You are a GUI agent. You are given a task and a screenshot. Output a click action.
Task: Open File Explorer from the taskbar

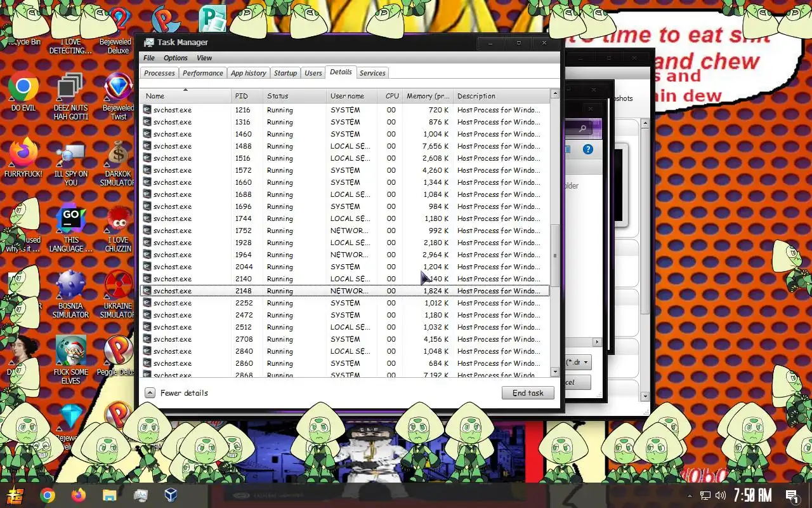(x=109, y=495)
